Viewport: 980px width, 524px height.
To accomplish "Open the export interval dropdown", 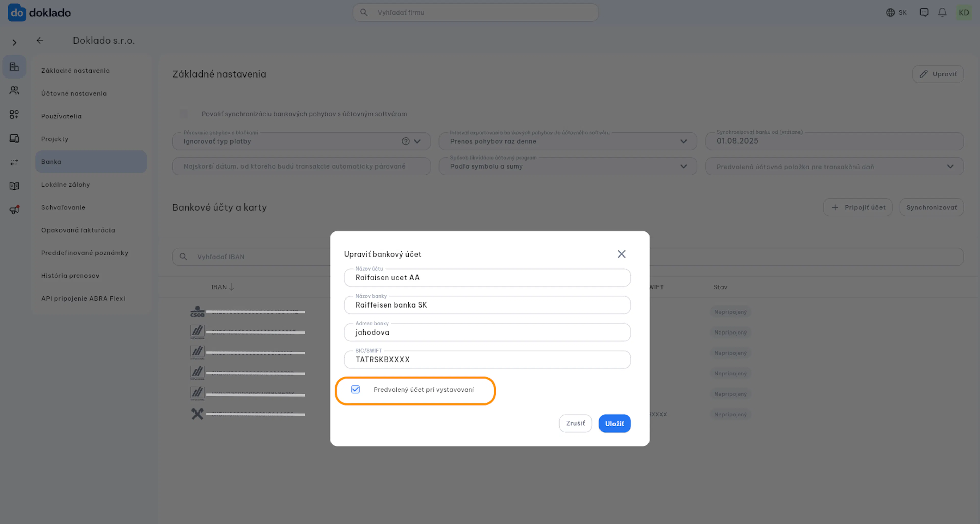I will (x=568, y=141).
